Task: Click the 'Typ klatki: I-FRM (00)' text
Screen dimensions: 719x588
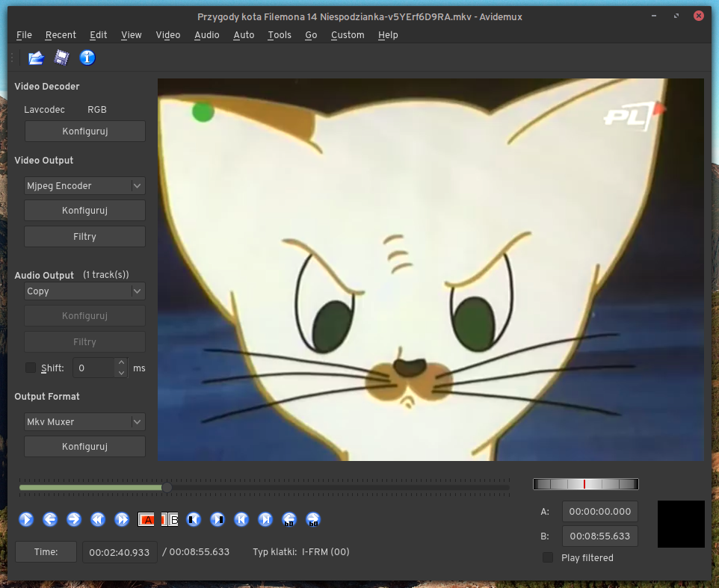Action: pos(300,552)
